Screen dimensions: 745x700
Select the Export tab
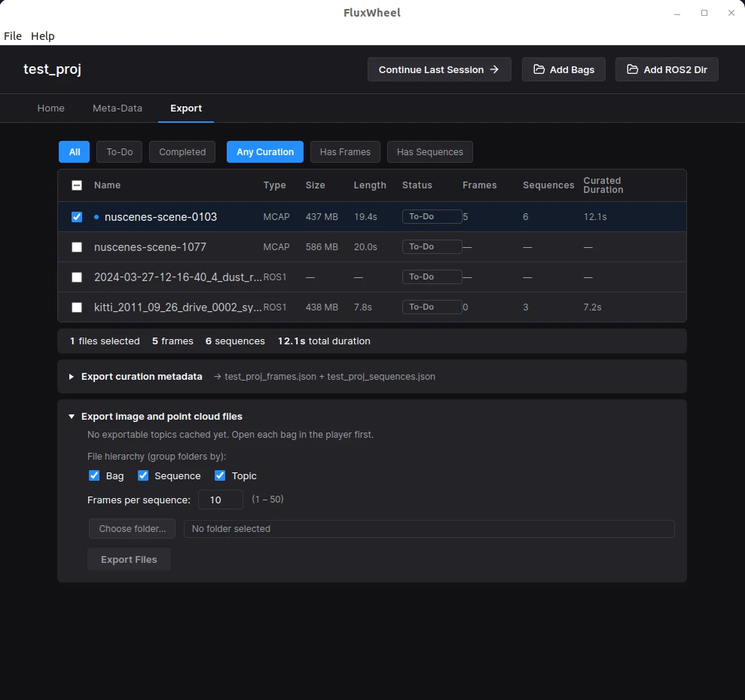pyautogui.click(x=186, y=109)
